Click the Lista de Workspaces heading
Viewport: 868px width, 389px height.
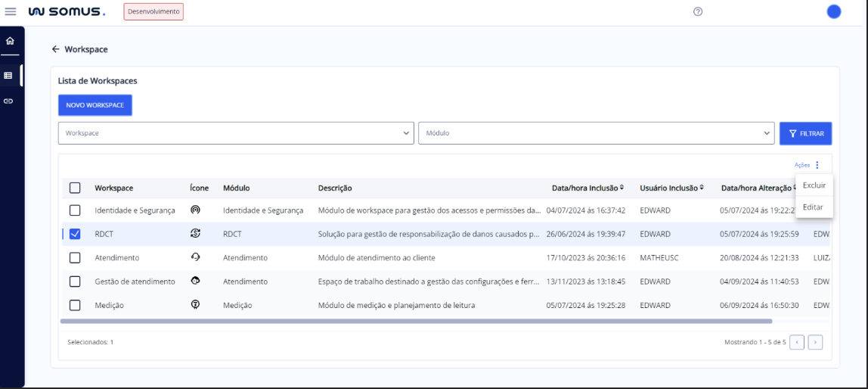(98, 81)
